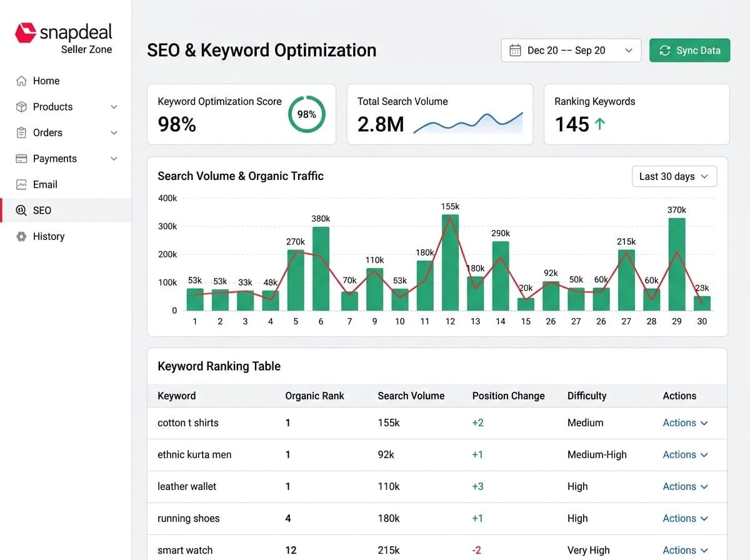Open the Orders menu item
The height and width of the screenshot is (560, 750).
[66, 132]
